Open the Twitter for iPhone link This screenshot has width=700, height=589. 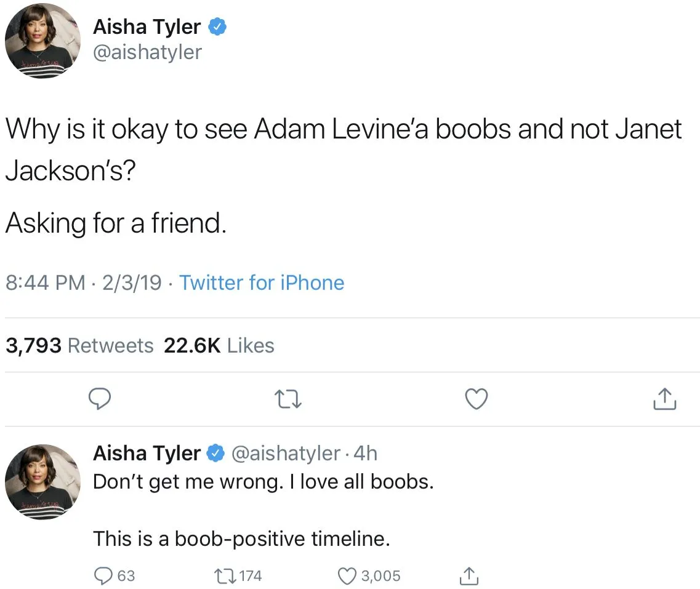(262, 282)
